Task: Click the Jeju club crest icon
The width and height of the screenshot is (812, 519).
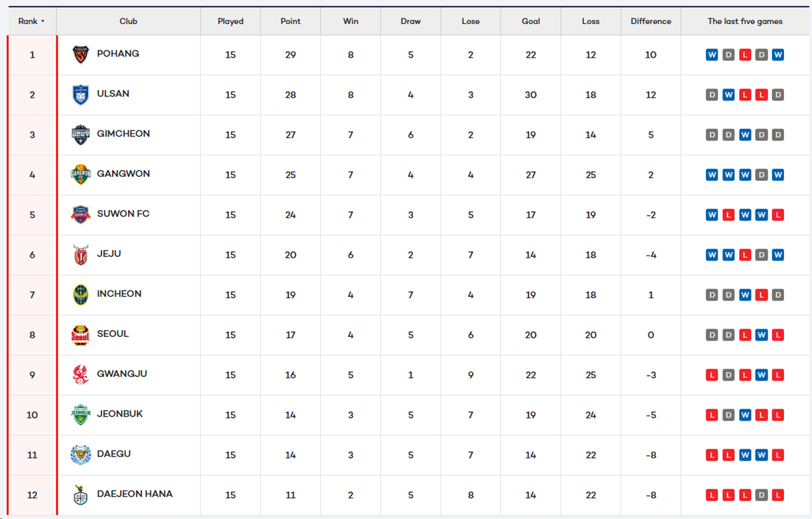Action: click(x=81, y=254)
